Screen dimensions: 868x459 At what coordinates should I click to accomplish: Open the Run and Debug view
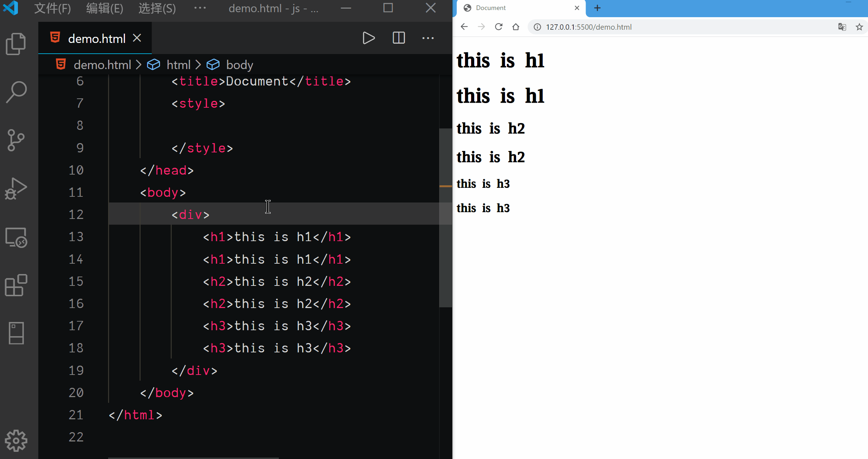[16, 189]
